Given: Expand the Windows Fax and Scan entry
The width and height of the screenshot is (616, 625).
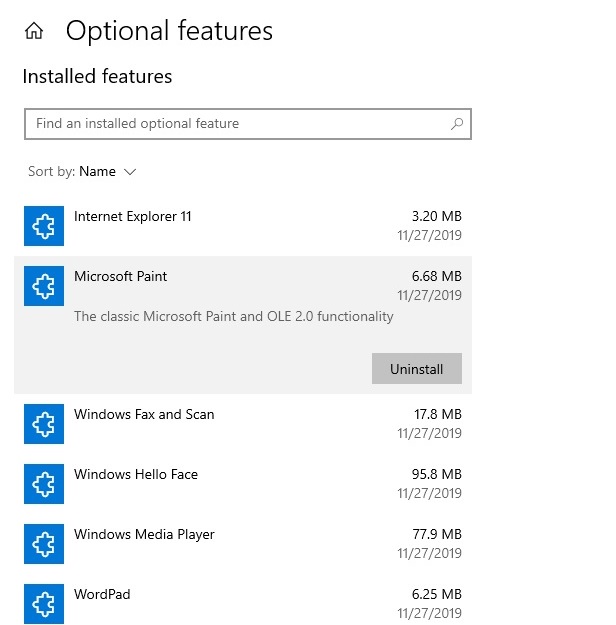Looking at the screenshot, I should click(x=144, y=415).
